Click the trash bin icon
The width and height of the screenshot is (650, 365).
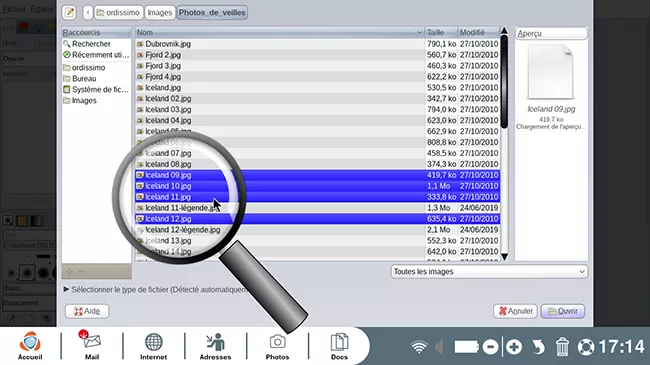[x=562, y=347]
